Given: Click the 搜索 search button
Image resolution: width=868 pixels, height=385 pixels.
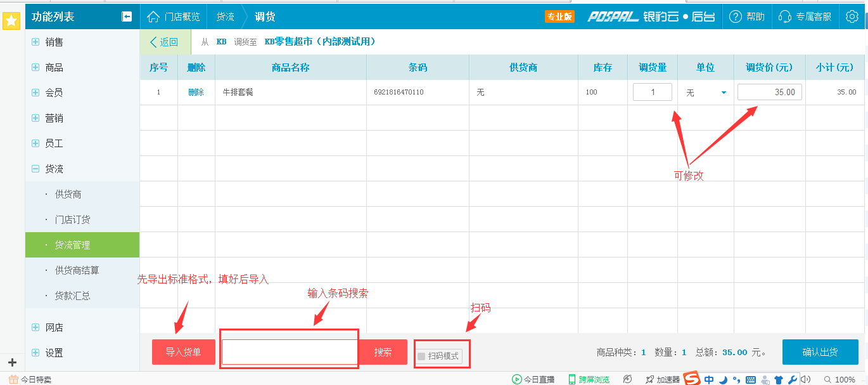Looking at the screenshot, I should coord(383,352).
